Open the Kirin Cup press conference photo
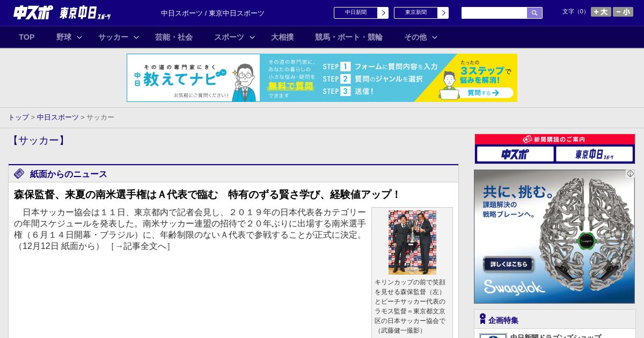 click(x=412, y=243)
